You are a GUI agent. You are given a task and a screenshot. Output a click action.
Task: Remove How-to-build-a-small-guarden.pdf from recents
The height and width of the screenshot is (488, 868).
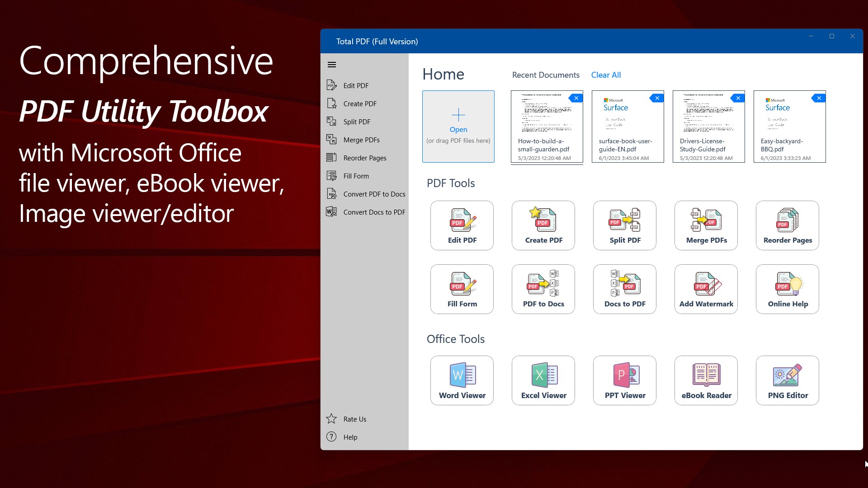576,98
